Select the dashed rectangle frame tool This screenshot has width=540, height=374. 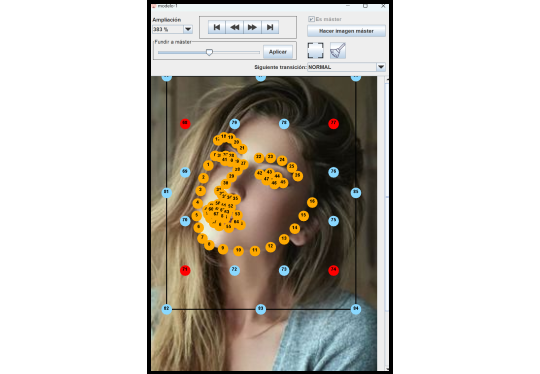click(x=315, y=50)
